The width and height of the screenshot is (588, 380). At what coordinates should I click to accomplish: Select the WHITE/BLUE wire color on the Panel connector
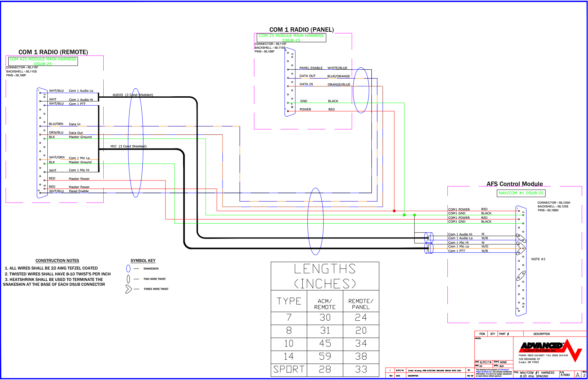(x=338, y=68)
